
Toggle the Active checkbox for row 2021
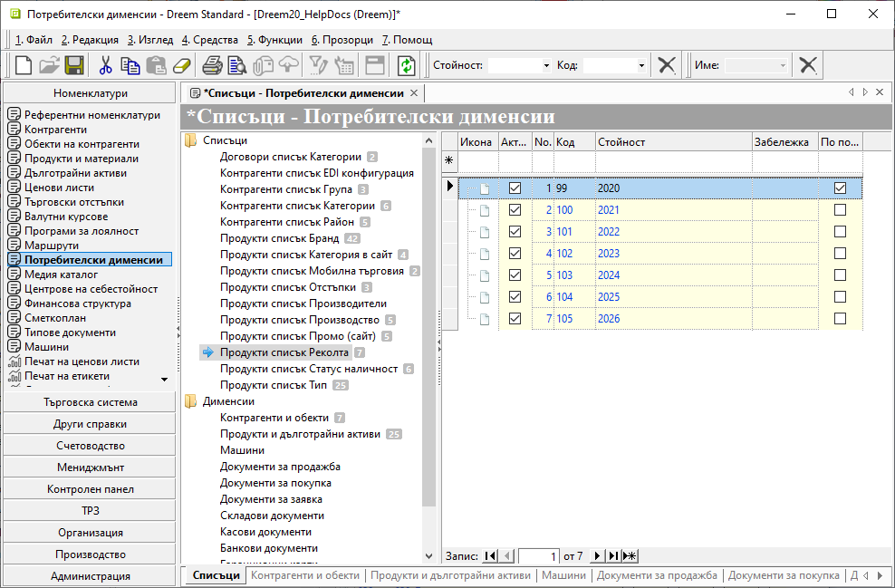[515, 210]
